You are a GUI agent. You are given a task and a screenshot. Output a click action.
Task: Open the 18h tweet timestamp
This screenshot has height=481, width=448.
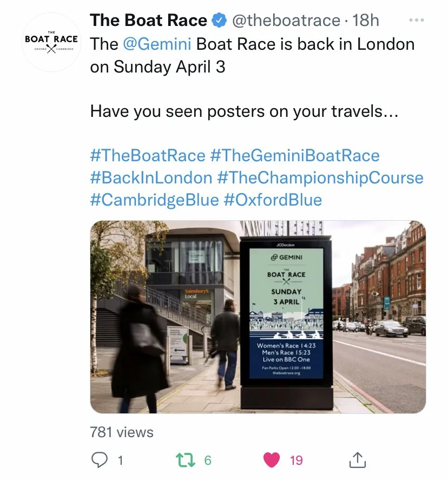365,21
